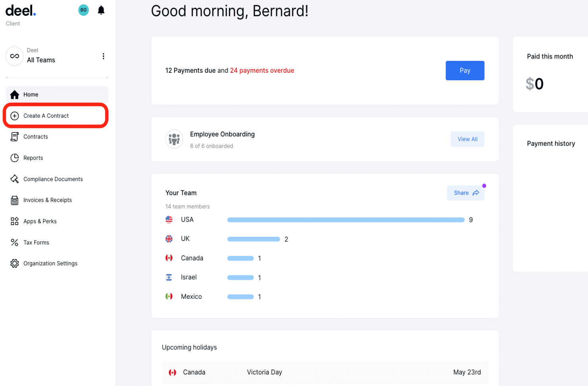
Task: Open the BG user avatar
Action: coord(83,10)
